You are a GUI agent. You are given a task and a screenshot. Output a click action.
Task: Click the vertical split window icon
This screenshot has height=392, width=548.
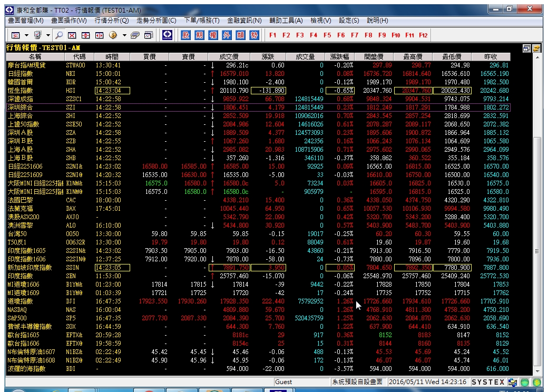(85, 35)
